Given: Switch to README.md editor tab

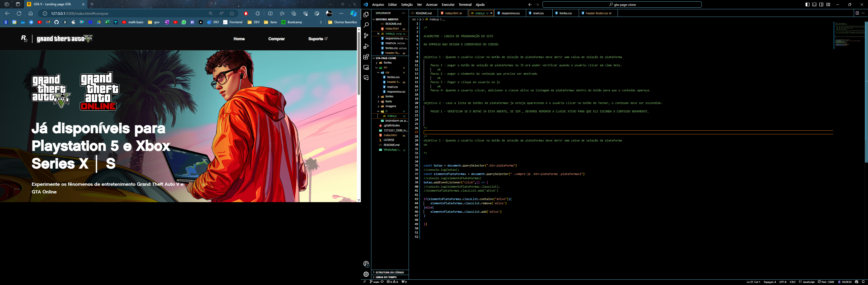Looking at the screenshot, I should coord(423,13).
